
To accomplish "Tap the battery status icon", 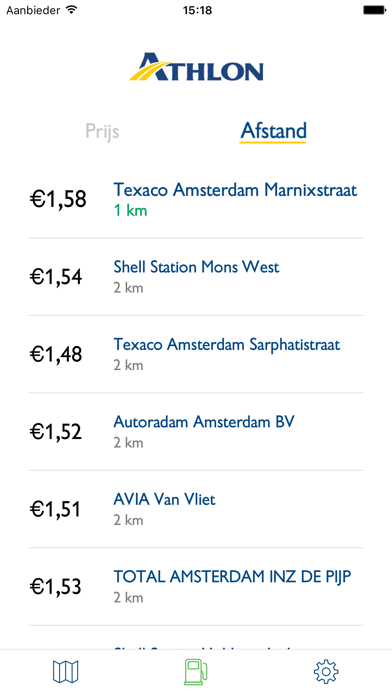I will (374, 10).
